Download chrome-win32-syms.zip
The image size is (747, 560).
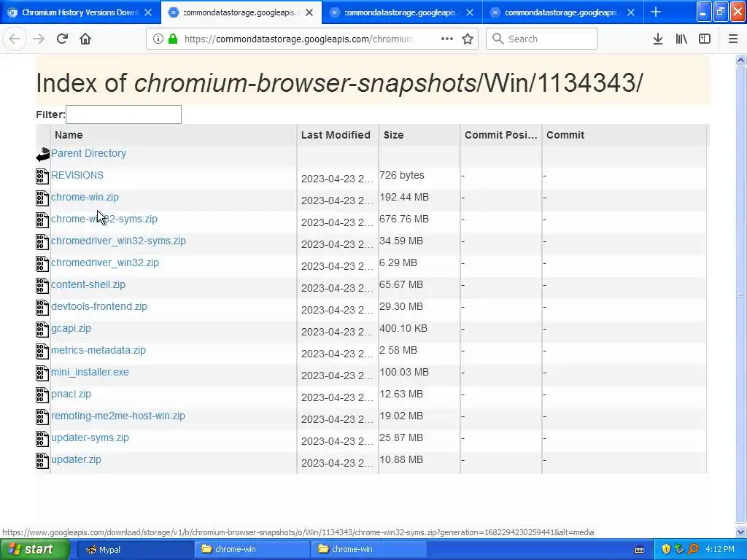coord(104,219)
